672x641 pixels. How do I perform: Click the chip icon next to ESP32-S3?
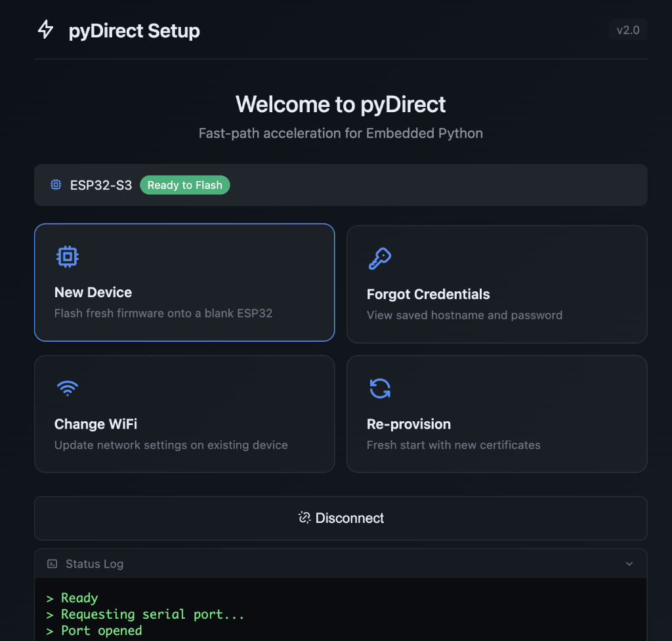(x=55, y=184)
